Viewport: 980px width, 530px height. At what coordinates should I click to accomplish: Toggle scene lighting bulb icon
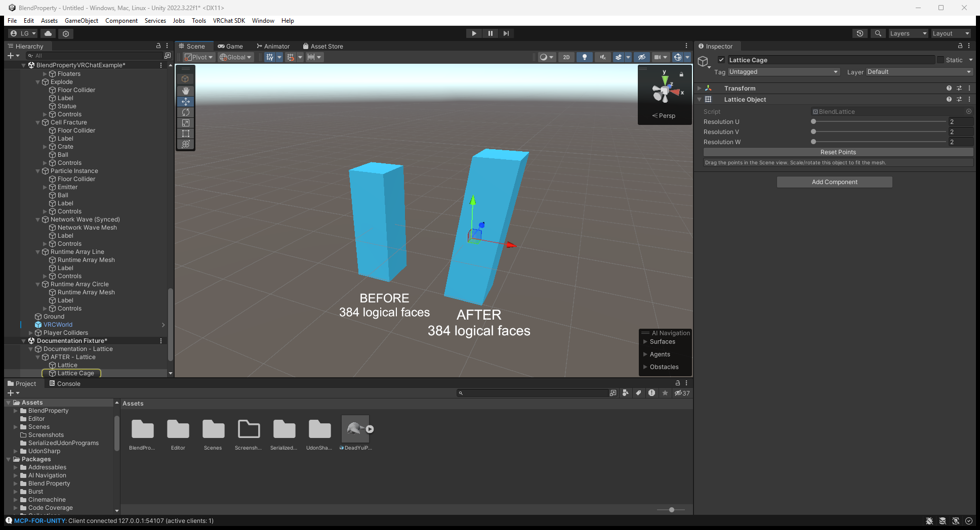tap(585, 57)
